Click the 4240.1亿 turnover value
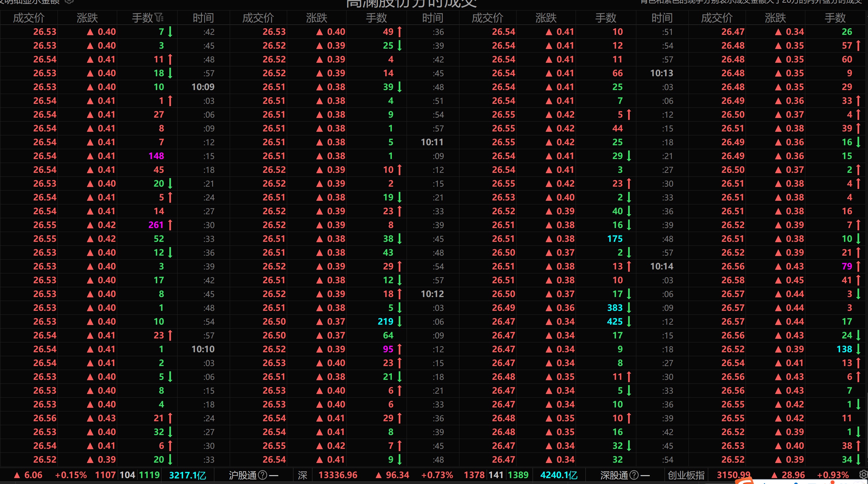 [559, 475]
